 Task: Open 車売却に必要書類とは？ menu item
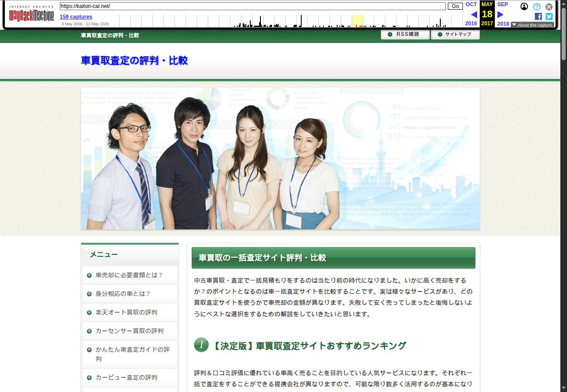pyautogui.click(x=129, y=275)
